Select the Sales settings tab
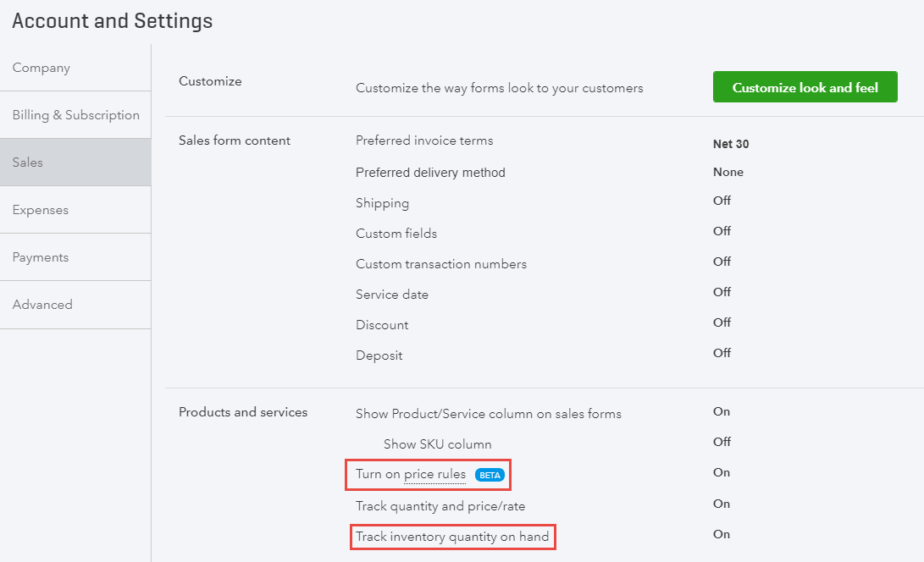Screen dimensions: 924x562 coord(28,163)
